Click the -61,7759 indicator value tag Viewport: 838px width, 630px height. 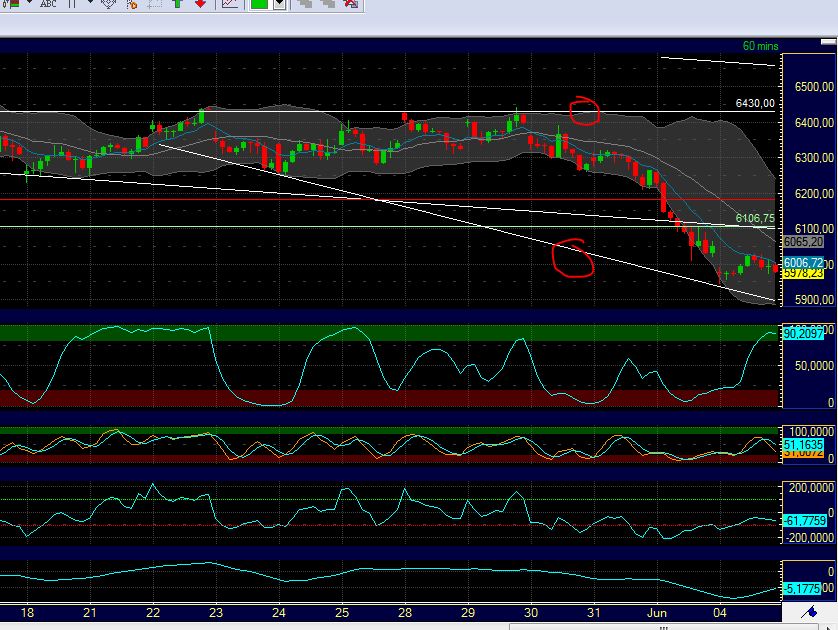click(805, 520)
